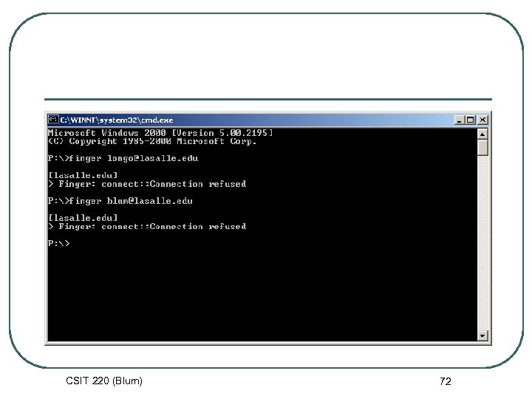
Task: Click the empty P:\> prompt at bottom
Action: click(58, 243)
